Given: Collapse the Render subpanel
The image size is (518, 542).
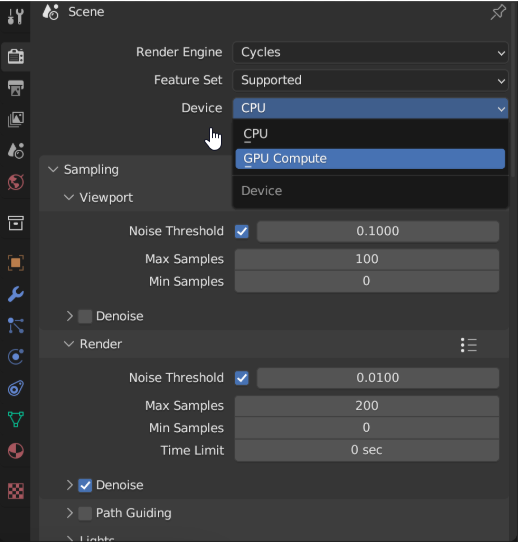Looking at the screenshot, I should pyautogui.click(x=69, y=344).
